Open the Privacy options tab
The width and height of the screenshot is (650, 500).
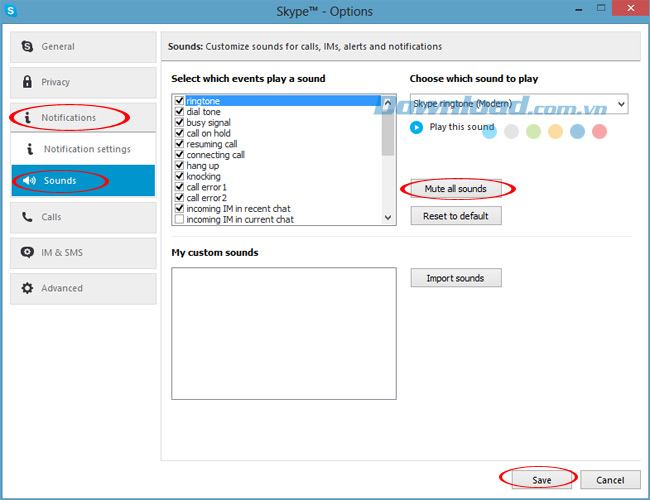click(83, 83)
